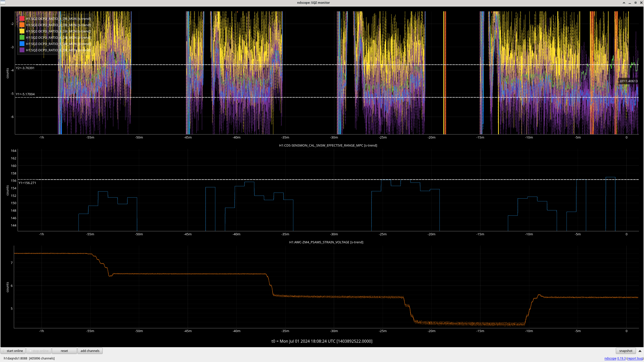
Task: Minimize the ndscope window
Action: tap(630, 3)
